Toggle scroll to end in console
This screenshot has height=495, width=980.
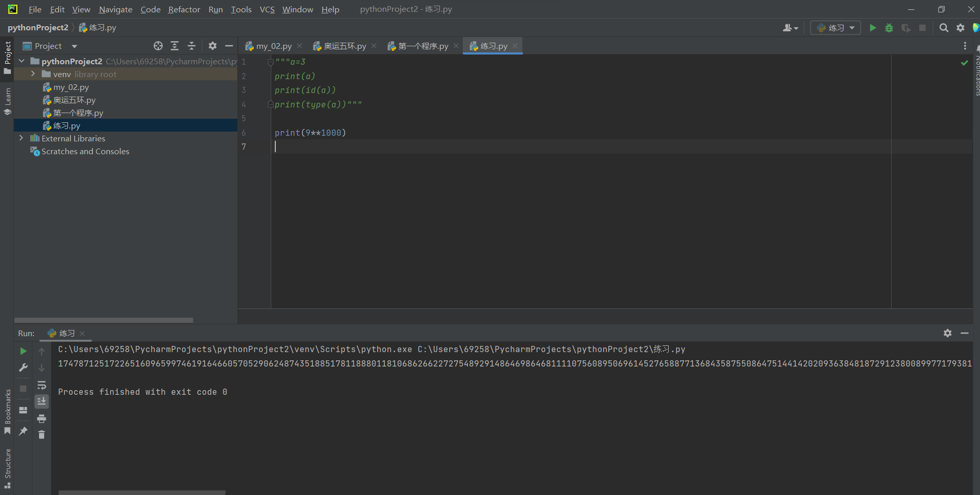(x=42, y=401)
